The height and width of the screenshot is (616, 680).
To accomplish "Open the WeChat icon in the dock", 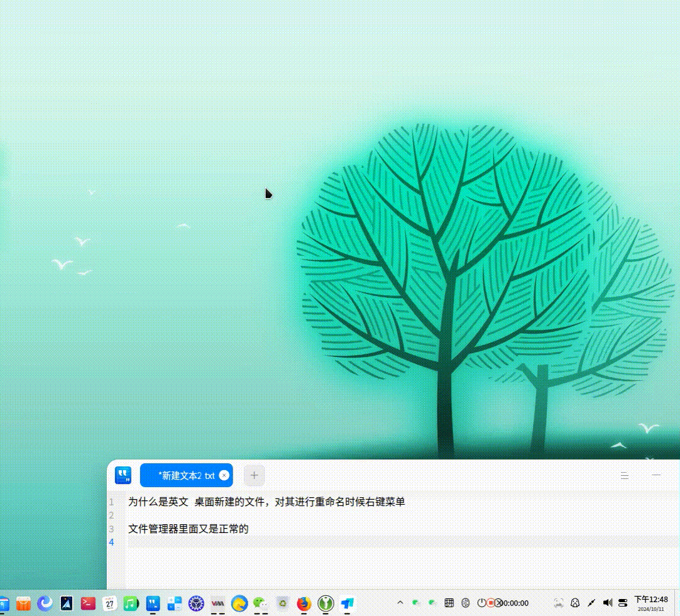I will tap(261, 603).
